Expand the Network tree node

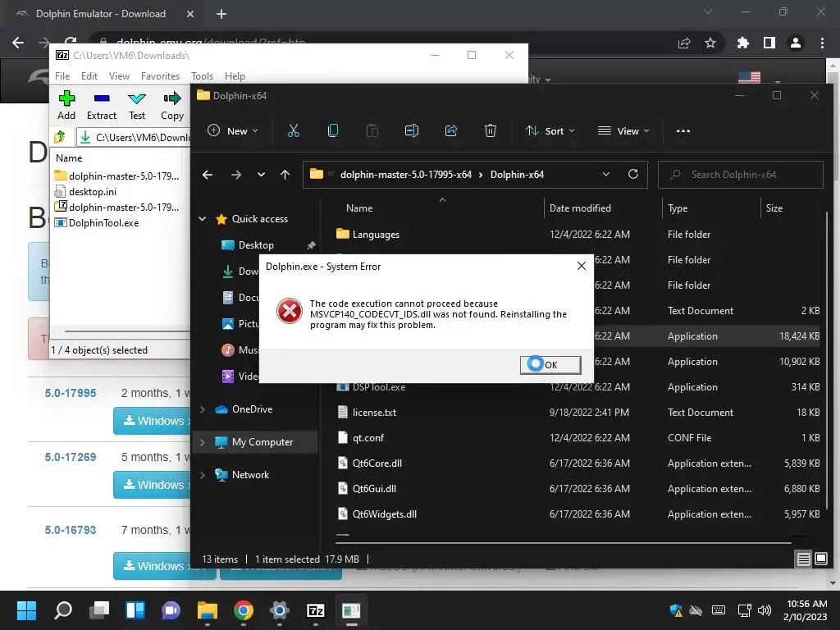[203, 475]
